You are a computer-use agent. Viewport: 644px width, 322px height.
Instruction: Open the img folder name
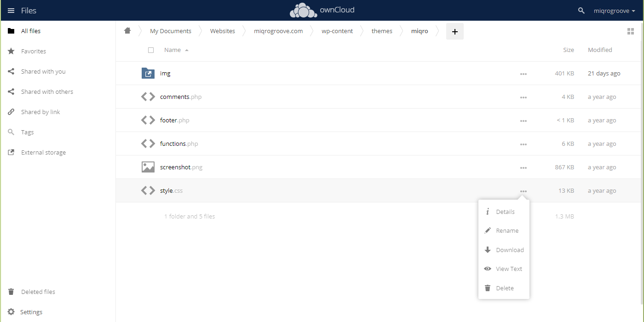click(x=165, y=74)
